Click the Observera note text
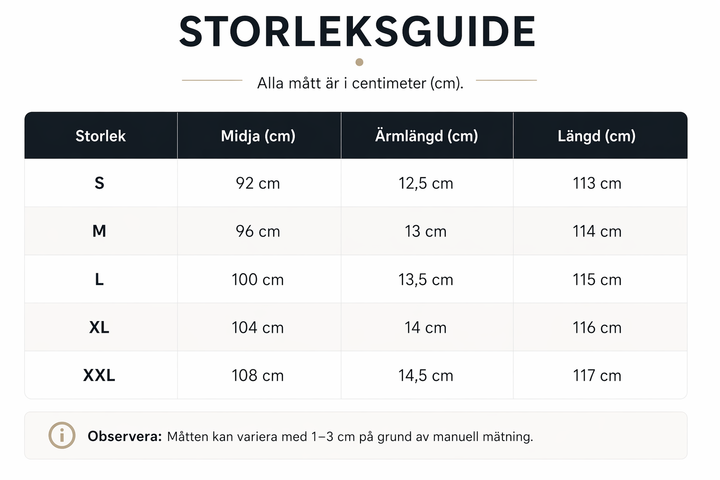Viewport: 720px width, 480px height. point(310,436)
